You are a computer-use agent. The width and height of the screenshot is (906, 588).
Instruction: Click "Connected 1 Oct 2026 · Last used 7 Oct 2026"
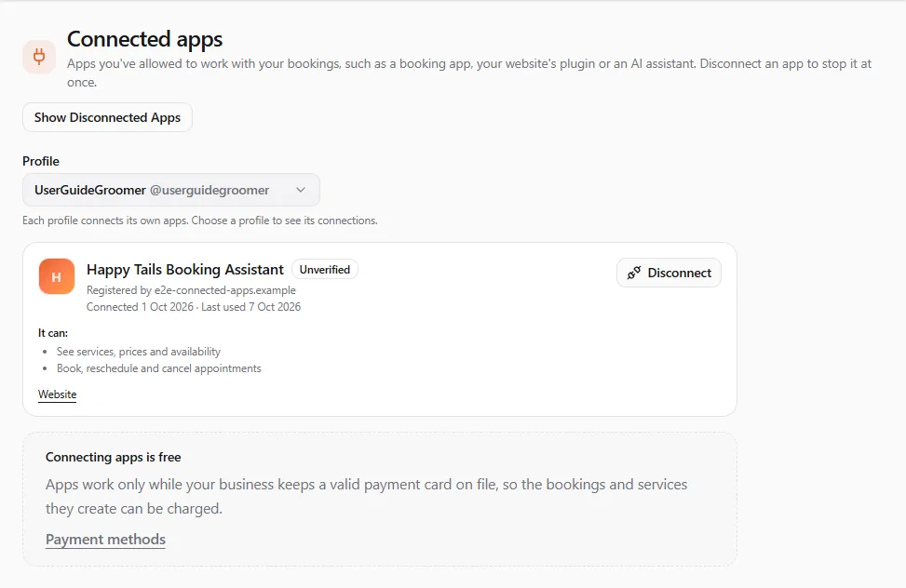tap(194, 307)
